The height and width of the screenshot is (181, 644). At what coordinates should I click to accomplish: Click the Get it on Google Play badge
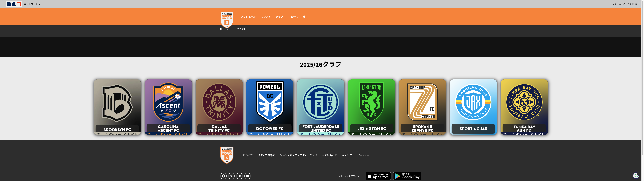point(407,176)
